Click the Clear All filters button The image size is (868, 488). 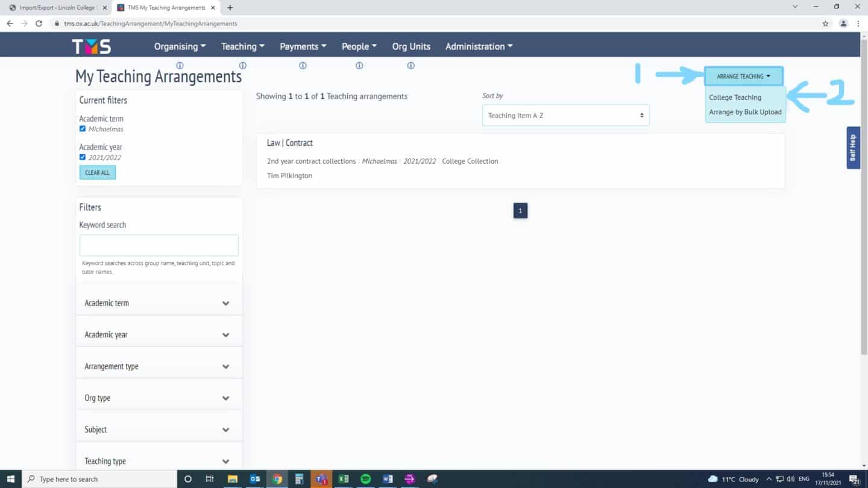97,172
